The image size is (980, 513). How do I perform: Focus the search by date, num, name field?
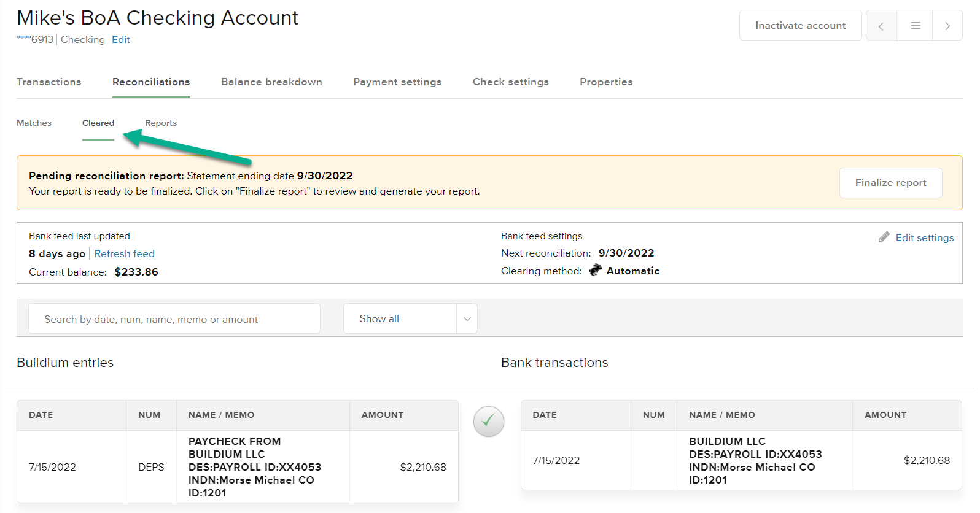click(174, 318)
